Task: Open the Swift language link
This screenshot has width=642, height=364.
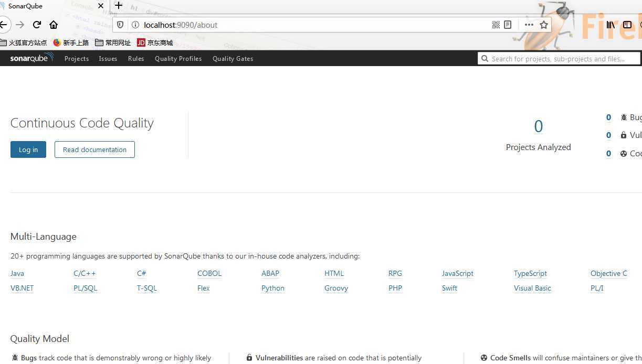Action: coord(449,288)
